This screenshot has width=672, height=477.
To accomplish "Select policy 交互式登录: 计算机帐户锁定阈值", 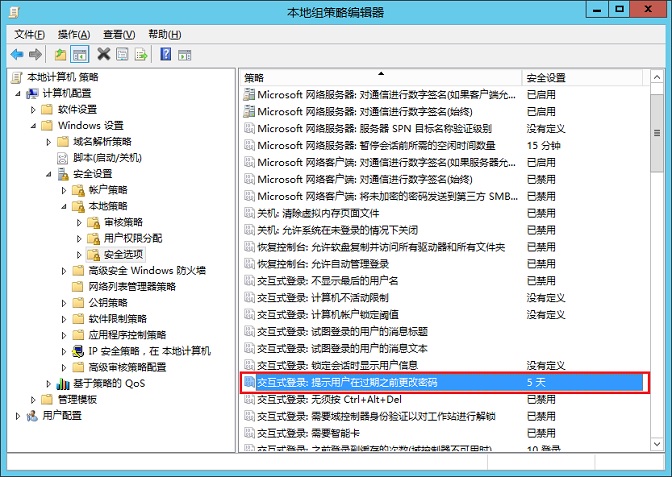I will (328, 315).
